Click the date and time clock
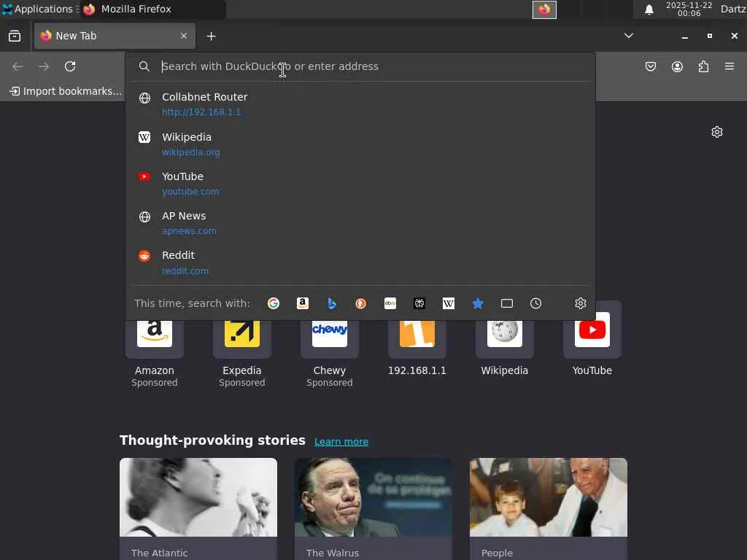Image resolution: width=747 pixels, height=560 pixels. (689, 9)
